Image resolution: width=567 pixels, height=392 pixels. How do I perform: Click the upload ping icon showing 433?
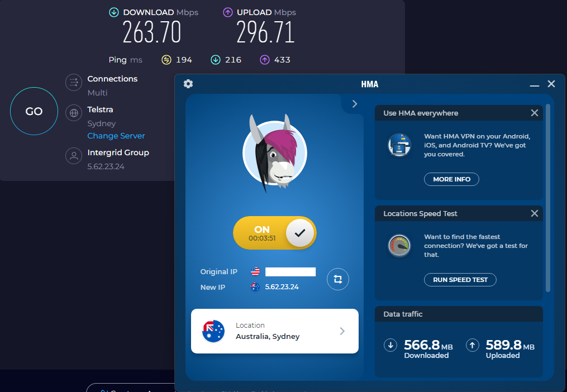265,60
